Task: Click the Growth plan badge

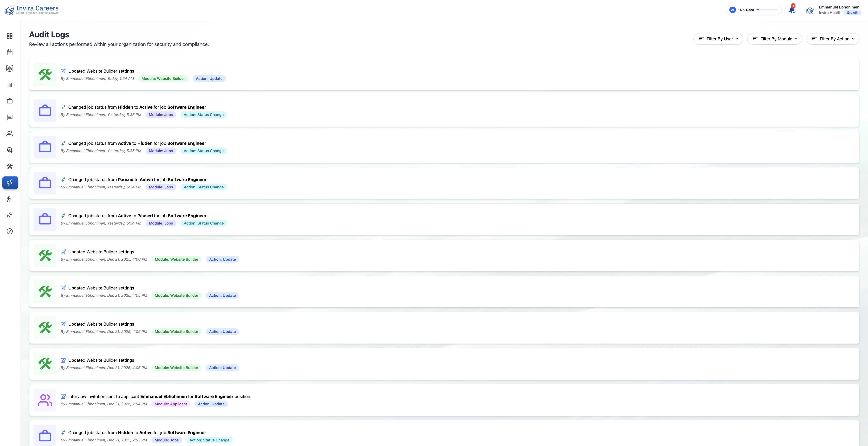Action: click(852, 13)
